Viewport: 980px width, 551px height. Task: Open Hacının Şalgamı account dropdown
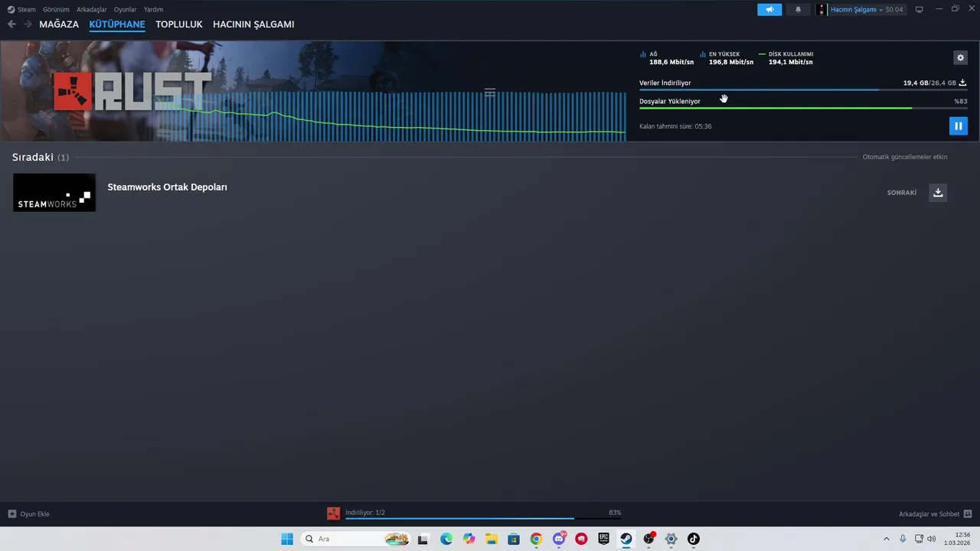[856, 9]
